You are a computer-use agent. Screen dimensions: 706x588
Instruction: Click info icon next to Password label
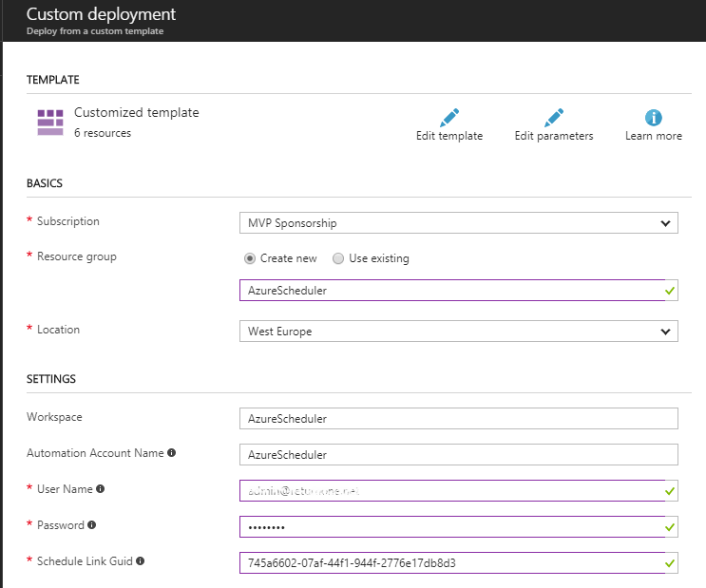coord(92,525)
